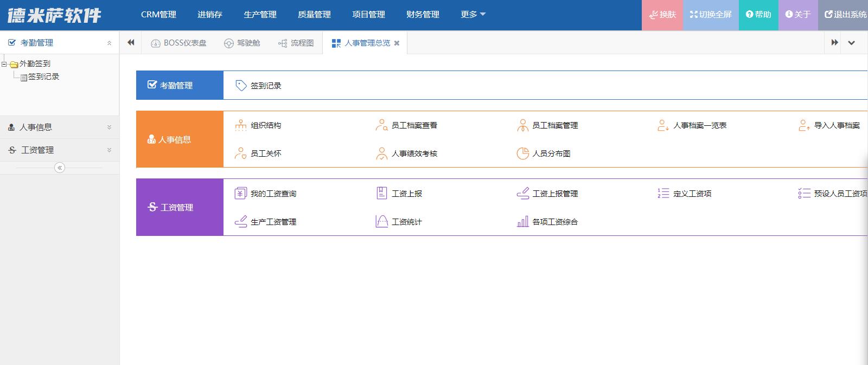Open 我的工资查询 salary query icon
Image resolution: width=868 pixels, height=365 pixels.
click(x=241, y=194)
